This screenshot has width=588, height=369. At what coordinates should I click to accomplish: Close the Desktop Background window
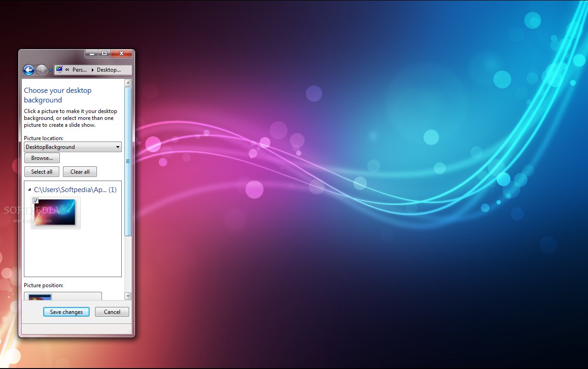coord(122,54)
